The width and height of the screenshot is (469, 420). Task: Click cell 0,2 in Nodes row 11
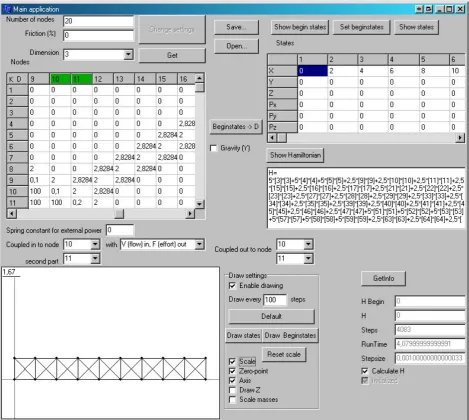coord(81,203)
